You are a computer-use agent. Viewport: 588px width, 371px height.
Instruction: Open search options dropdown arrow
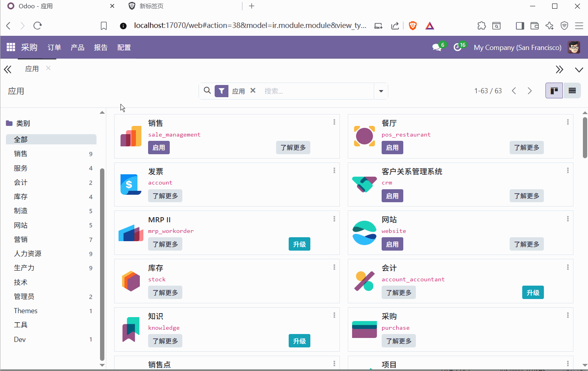(x=381, y=91)
